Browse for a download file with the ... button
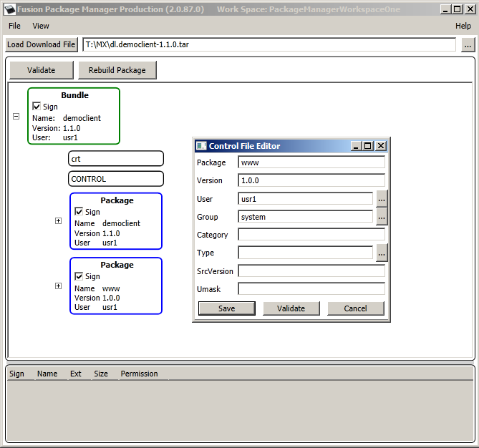The image size is (479, 448). point(468,45)
